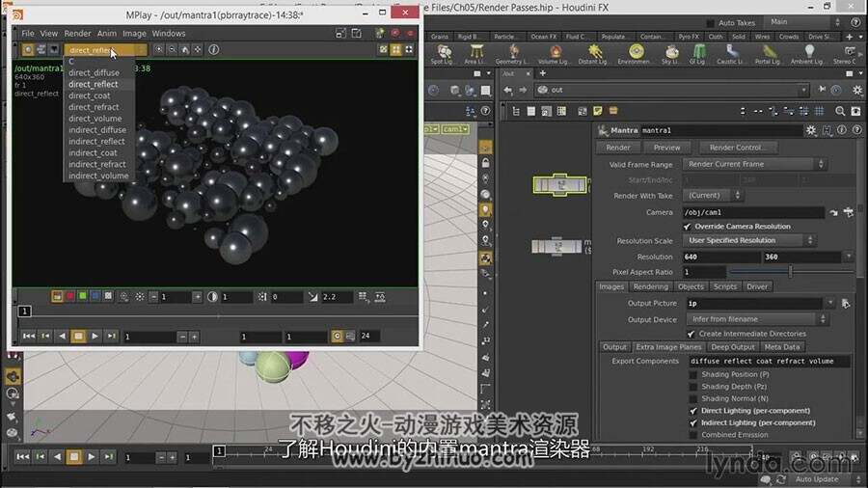Open the Objects tab
This screenshot has height=488, width=868.
(x=691, y=286)
